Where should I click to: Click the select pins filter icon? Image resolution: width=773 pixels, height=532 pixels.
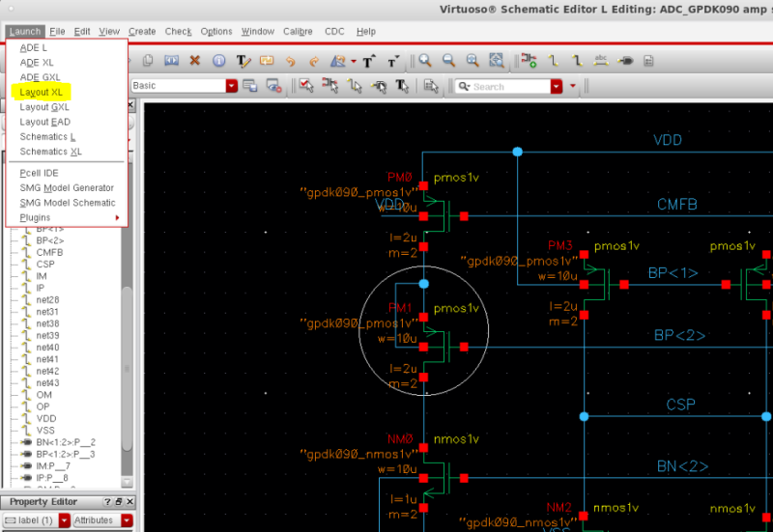(x=378, y=87)
